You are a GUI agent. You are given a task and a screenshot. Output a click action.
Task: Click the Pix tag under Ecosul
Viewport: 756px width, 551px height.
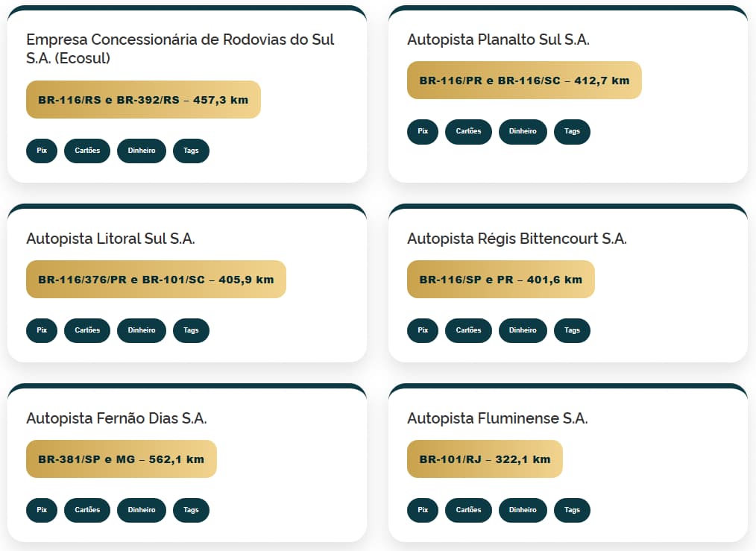coord(42,151)
